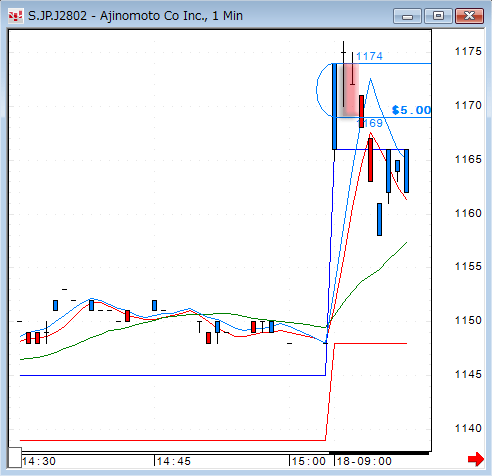Select the 1155 price axis label
The width and height of the screenshot is (492, 476).
point(468,266)
